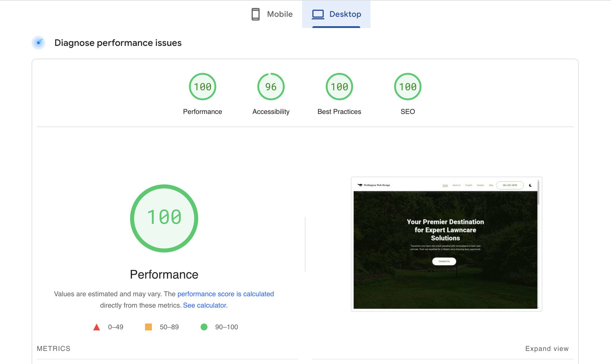
Task: Click the Accessibility category label
Action: pyautogui.click(x=271, y=111)
